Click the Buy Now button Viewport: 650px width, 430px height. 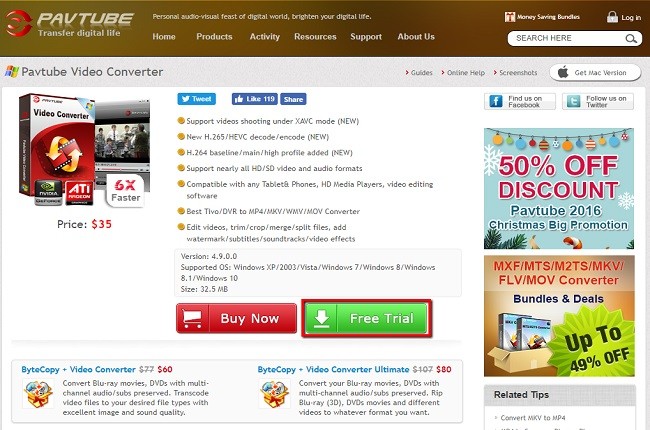tap(235, 319)
